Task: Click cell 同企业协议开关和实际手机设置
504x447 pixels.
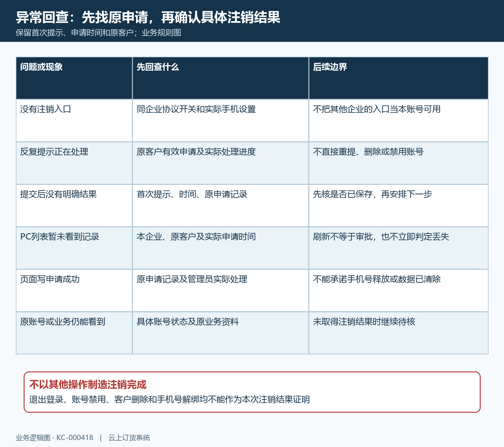Action: pyautogui.click(x=220, y=121)
